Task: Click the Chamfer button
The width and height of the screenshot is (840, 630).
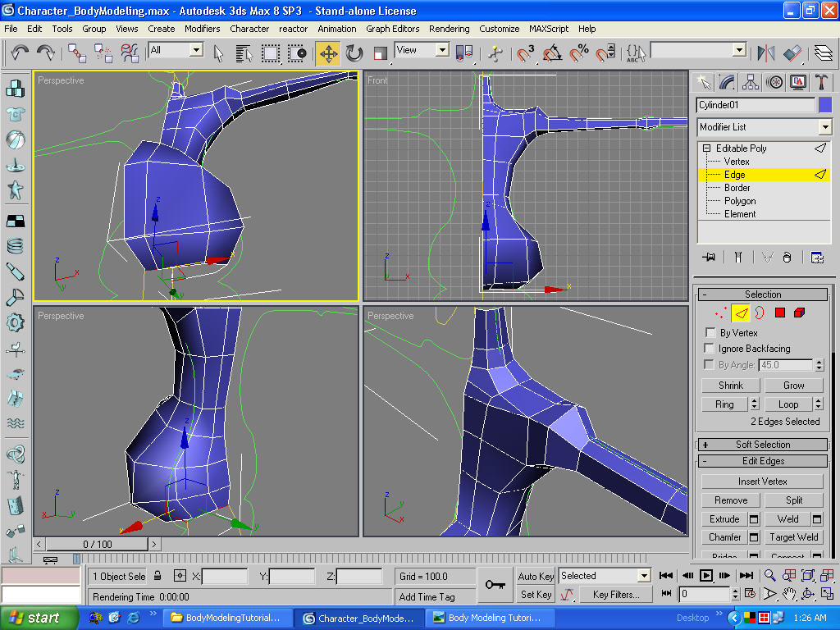Action: [x=725, y=536]
